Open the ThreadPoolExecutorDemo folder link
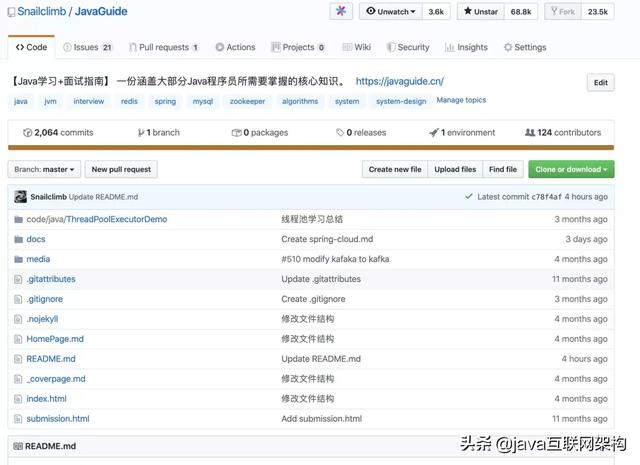Screen dimensions: 640x465 [x=117, y=219]
